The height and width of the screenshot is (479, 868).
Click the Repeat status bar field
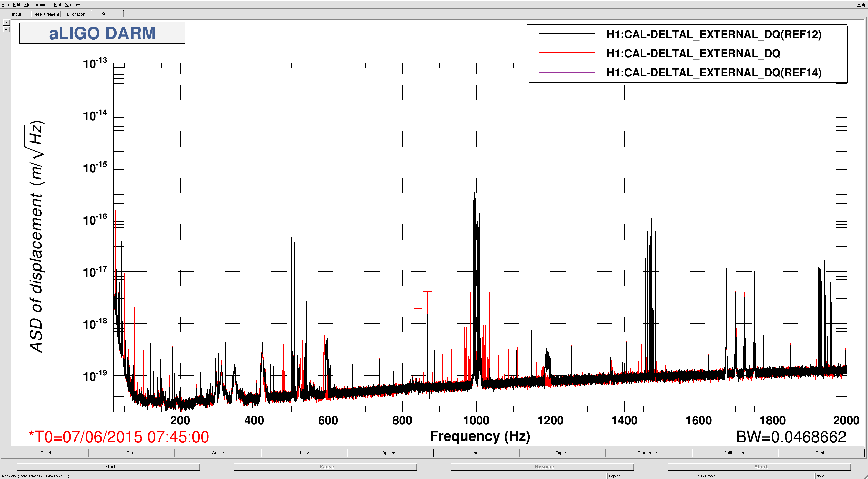650,476
